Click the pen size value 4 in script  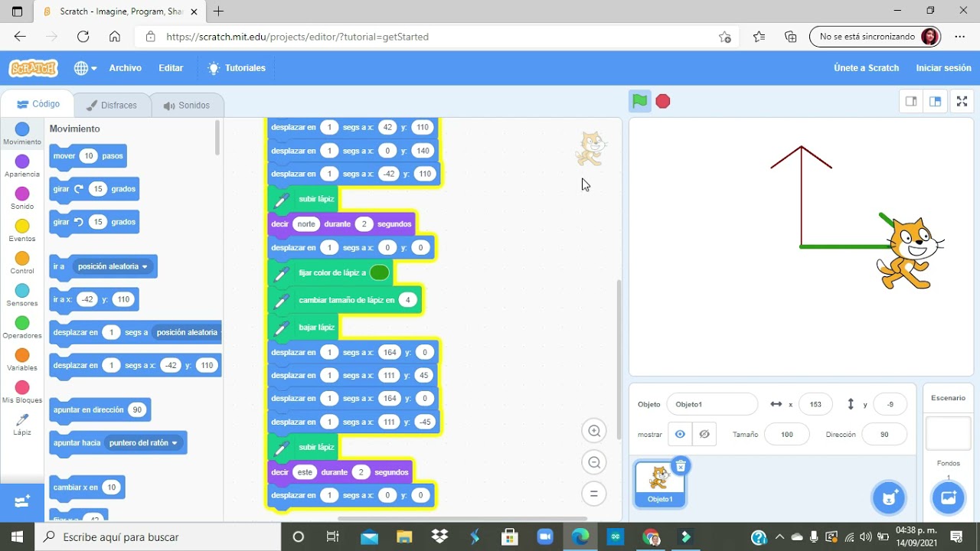[408, 300]
